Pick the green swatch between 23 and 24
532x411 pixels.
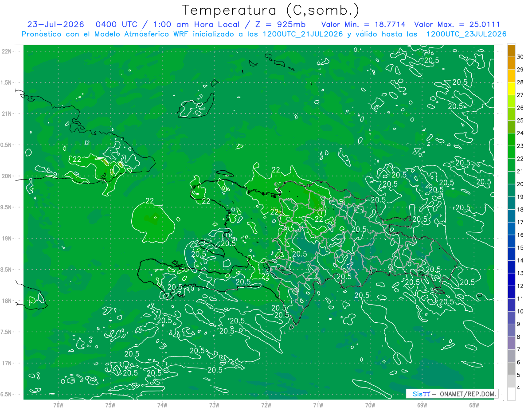tap(512, 140)
